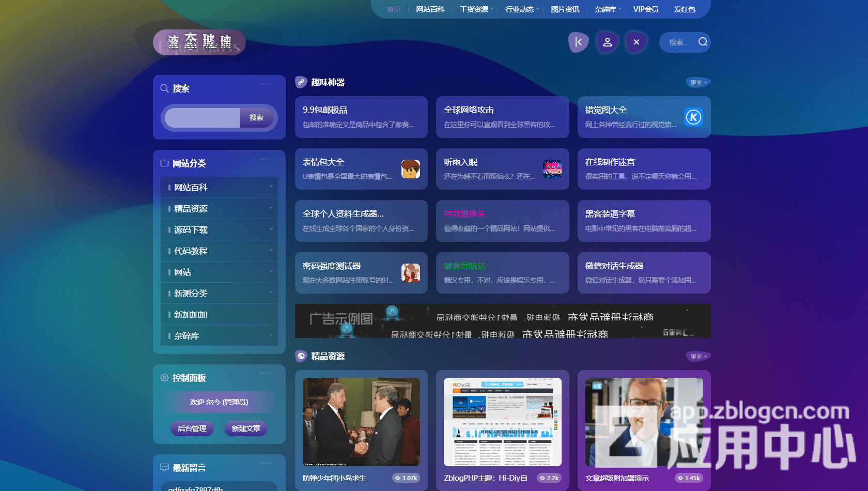Open VIP会员 menu item

646,9
